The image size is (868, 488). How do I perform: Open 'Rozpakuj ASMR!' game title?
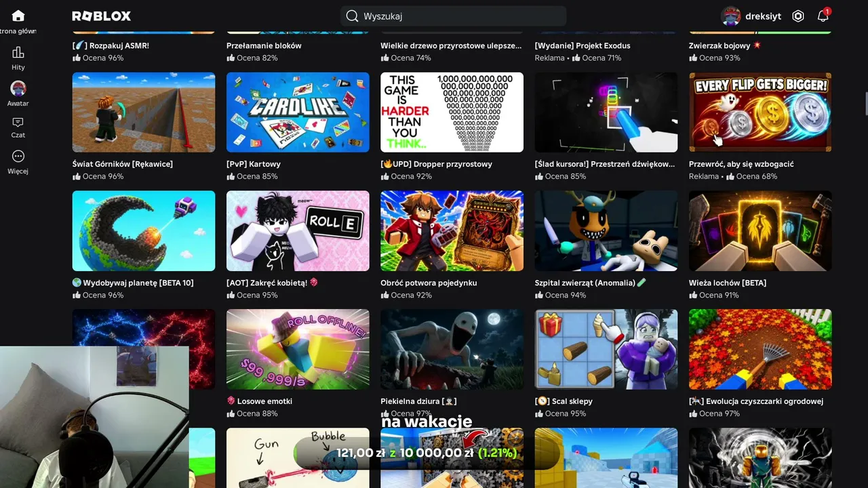pos(111,45)
